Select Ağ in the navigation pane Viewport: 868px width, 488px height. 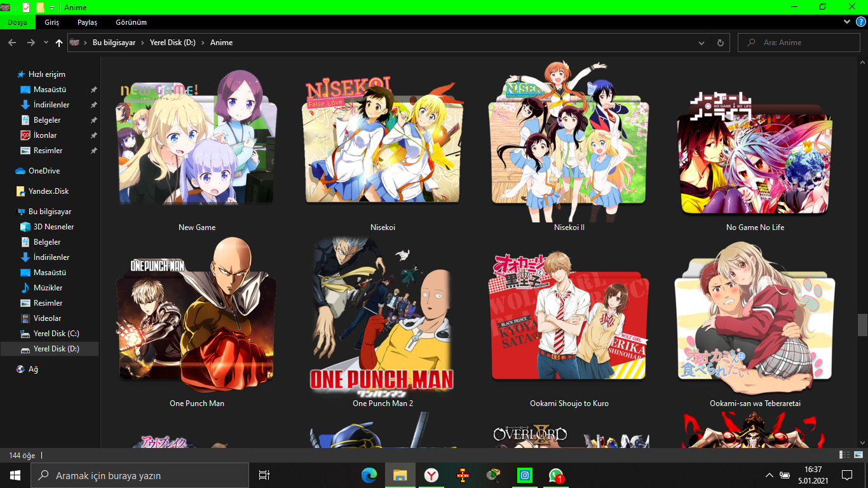(33, 369)
